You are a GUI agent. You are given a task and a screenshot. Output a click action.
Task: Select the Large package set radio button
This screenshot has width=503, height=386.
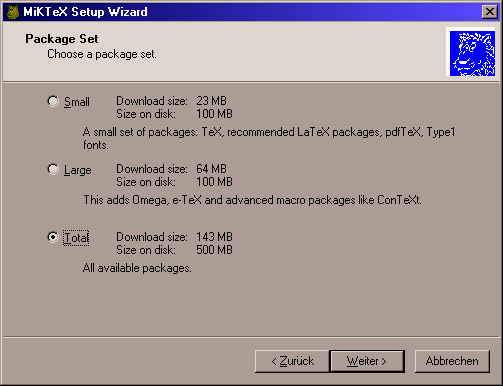pyautogui.click(x=53, y=169)
